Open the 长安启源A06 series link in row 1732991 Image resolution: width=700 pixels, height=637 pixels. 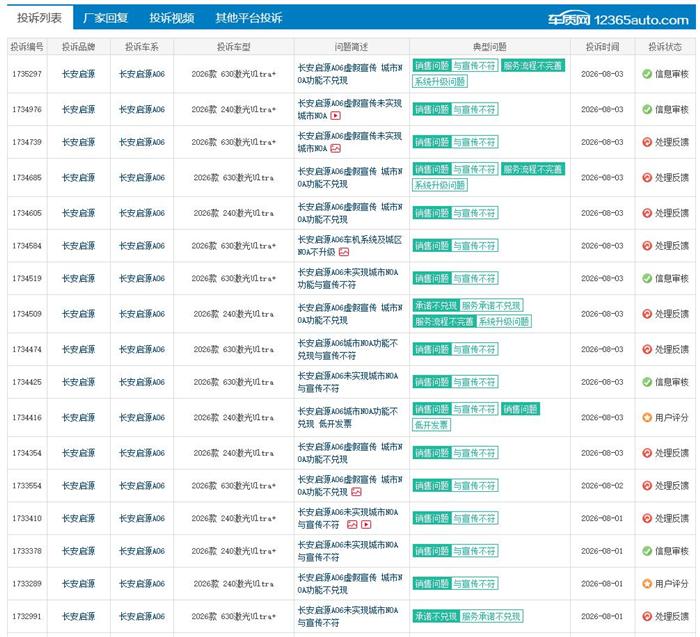(142, 616)
